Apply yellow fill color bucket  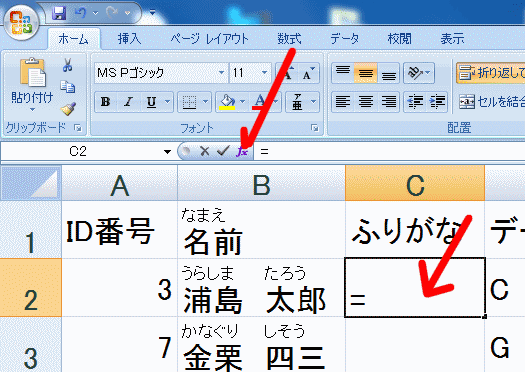227,101
